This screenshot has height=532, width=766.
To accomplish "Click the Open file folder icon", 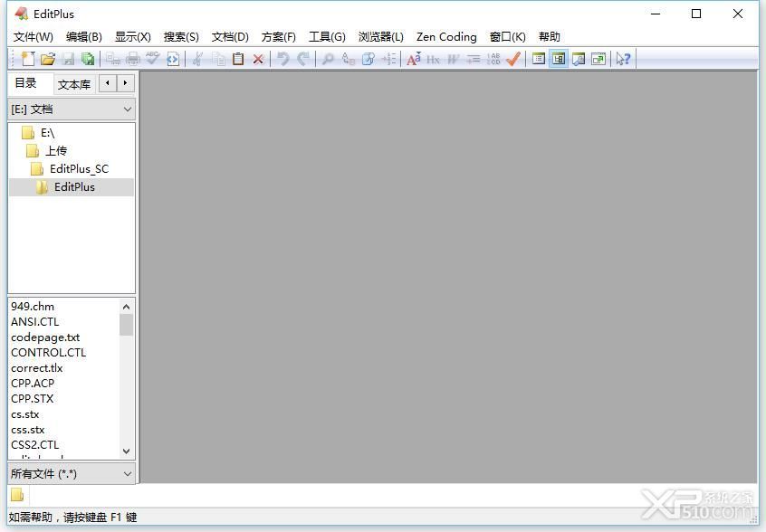I will point(48,59).
